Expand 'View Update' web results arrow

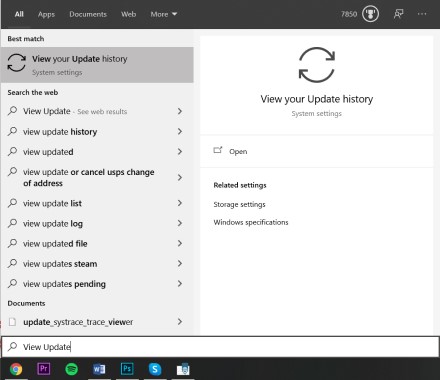(180, 111)
